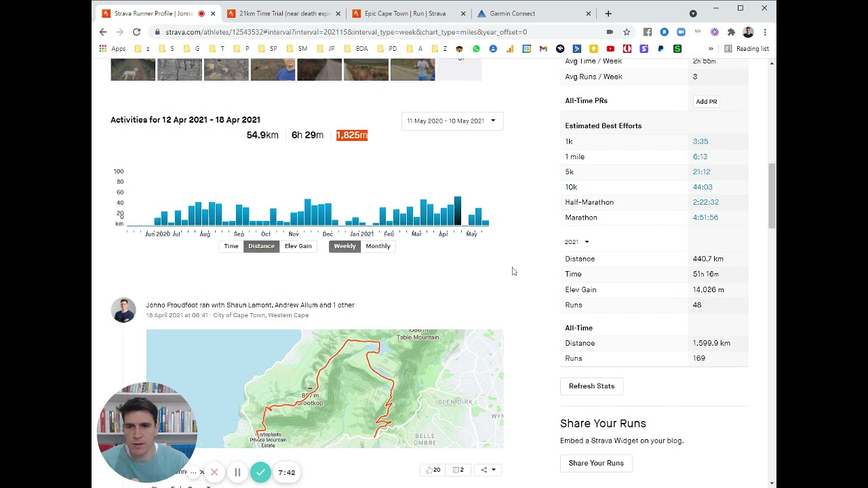The height and width of the screenshot is (488, 868).
Task: Open the WhatsApp bookmark icon
Action: pyautogui.click(x=476, y=49)
